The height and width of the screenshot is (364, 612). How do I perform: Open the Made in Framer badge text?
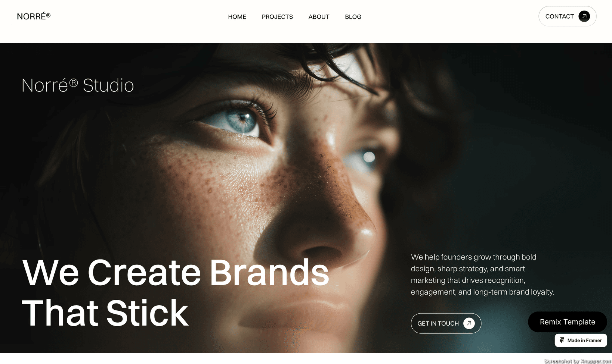coord(584,340)
